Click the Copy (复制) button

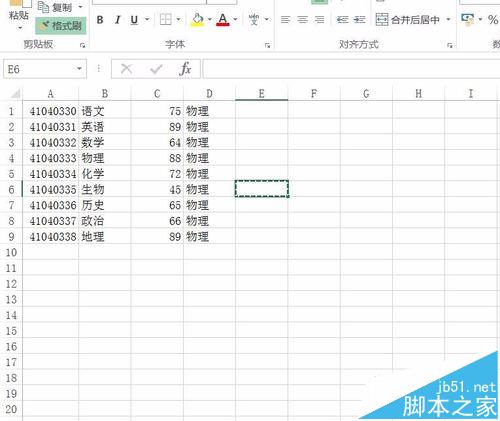[60, 7]
